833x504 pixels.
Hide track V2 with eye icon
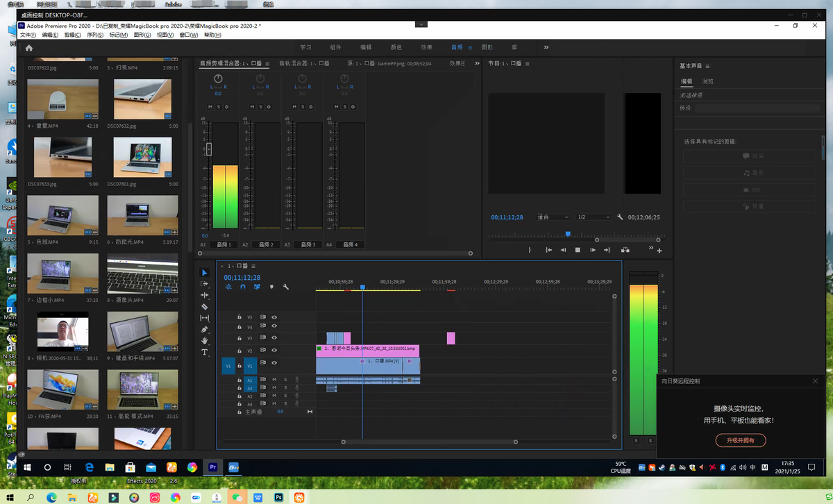[274, 351]
